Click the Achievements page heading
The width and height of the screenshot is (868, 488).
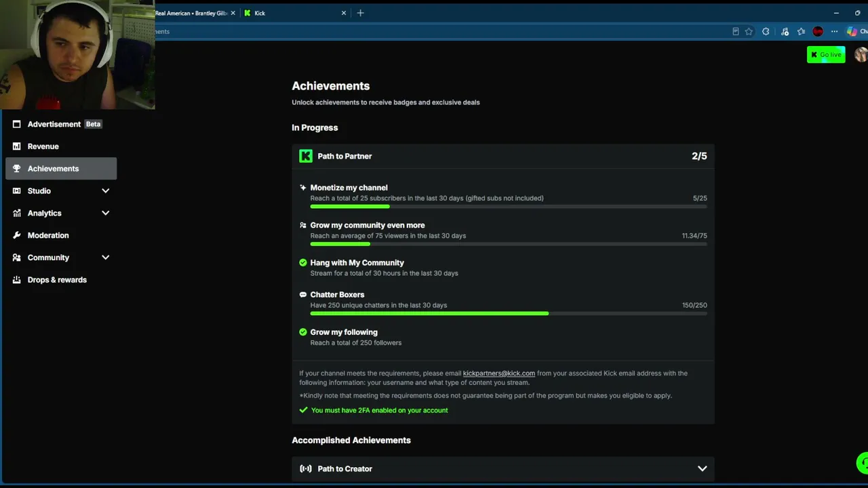331,86
